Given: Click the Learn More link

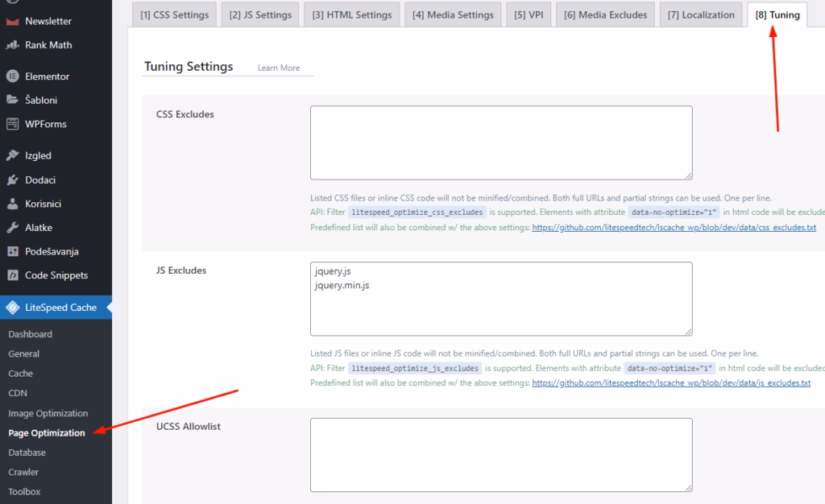Looking at the screenshot, I should click(279, 68).
